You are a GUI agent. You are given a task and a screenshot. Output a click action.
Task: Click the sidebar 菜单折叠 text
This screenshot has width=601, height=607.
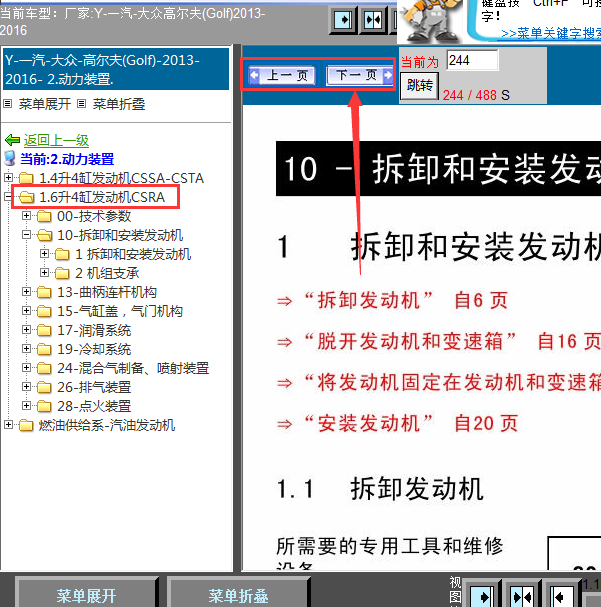pos(119,104)
